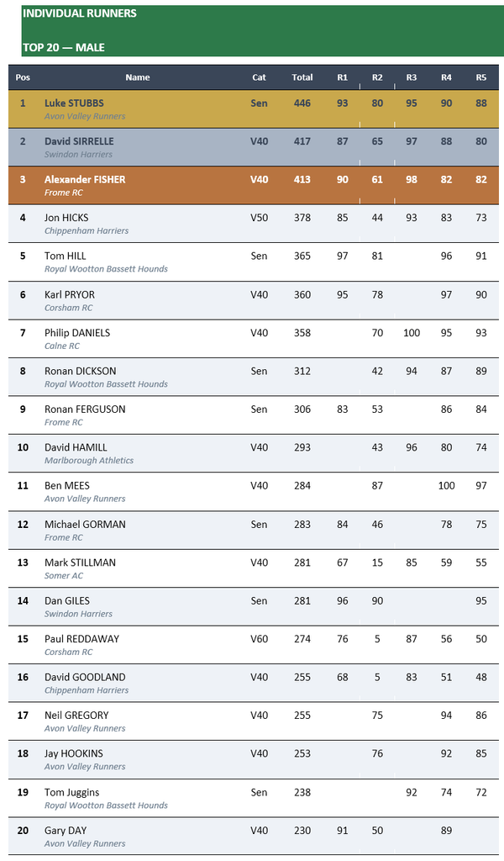Screen dimensions: 504x861
Task: Click Gary DAY total of 230
Action: tap(302, 830)
